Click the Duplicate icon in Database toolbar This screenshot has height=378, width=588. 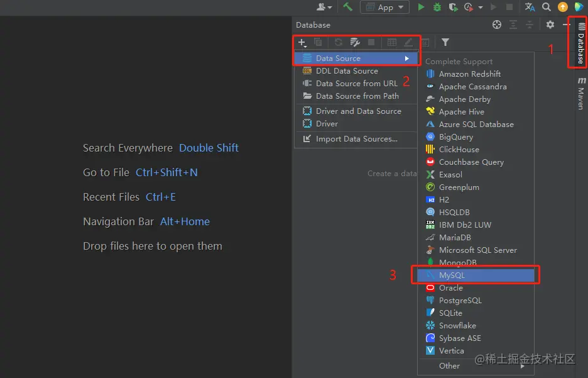pyautogui.click(x=318, y=42)
